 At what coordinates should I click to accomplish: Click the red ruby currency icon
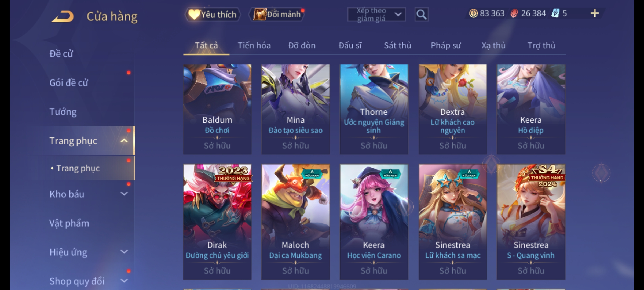click(514, 13)
